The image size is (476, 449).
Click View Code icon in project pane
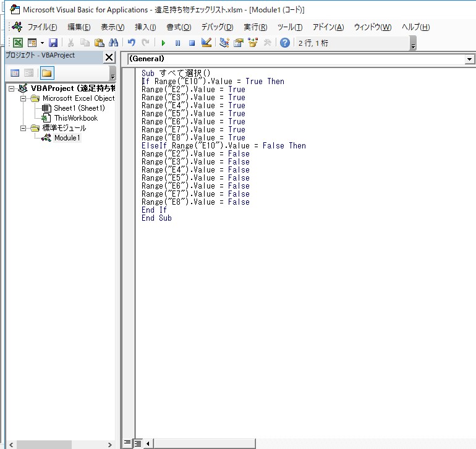15,73
